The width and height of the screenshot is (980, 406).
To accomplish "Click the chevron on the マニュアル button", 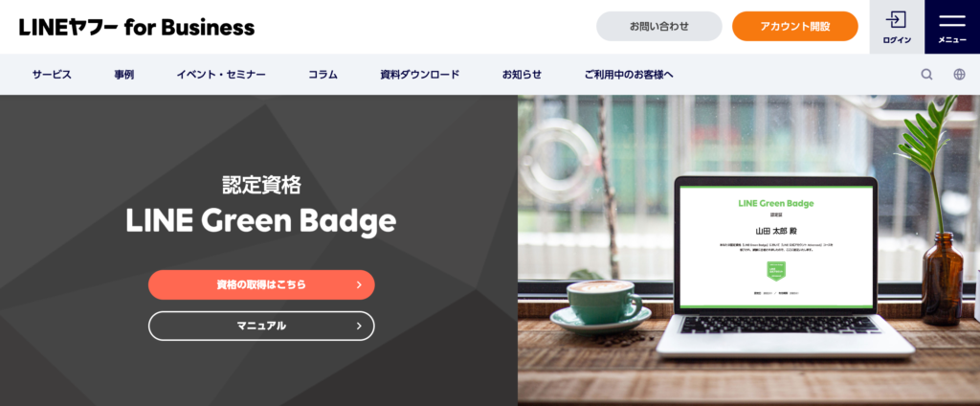I will pos(359,326).
